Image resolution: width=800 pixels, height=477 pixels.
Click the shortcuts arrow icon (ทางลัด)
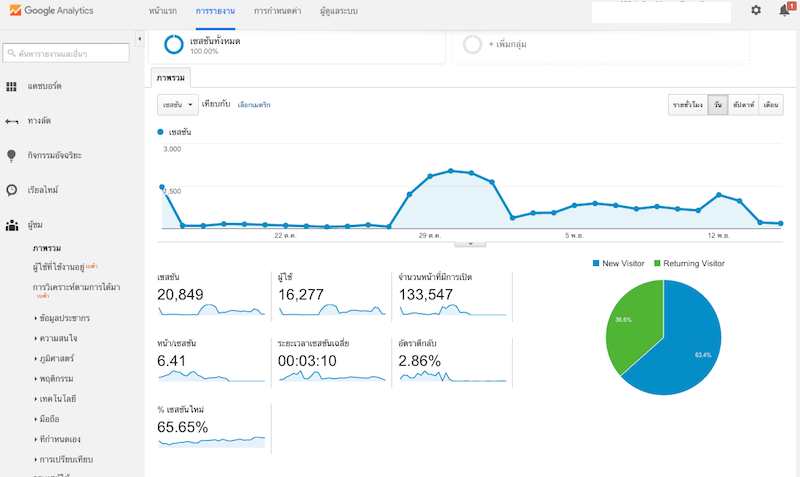coord(11,121)
